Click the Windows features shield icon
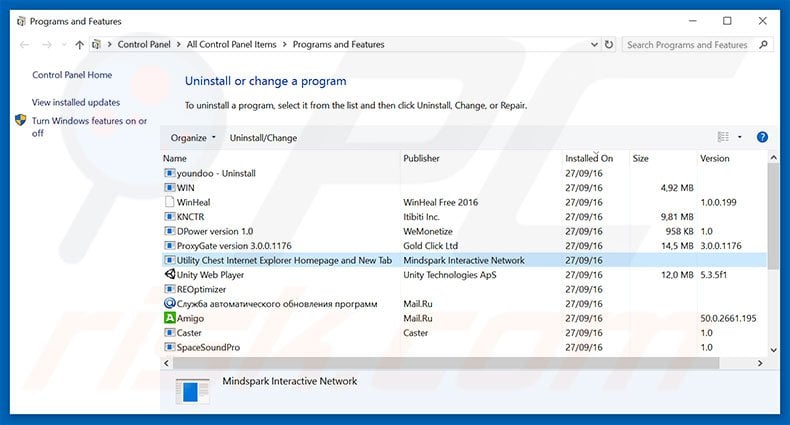The height and width of the screenshot is (425, 790). pos(21,120)
